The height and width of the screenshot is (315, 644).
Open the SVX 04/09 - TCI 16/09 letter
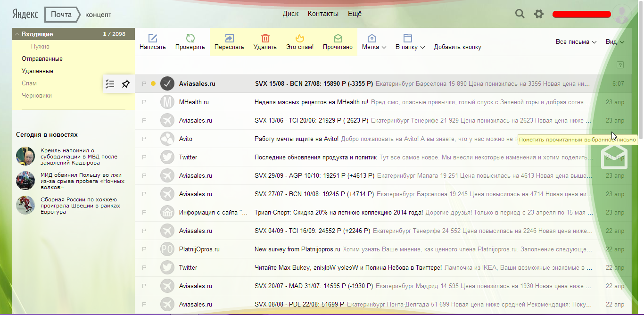pos(312,231)
